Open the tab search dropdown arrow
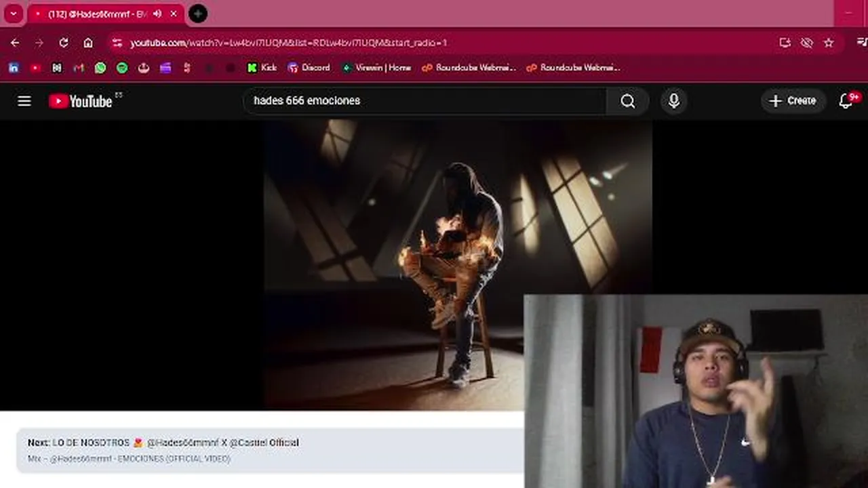Screen dimensions: 868x488 [x=14, y=14]
